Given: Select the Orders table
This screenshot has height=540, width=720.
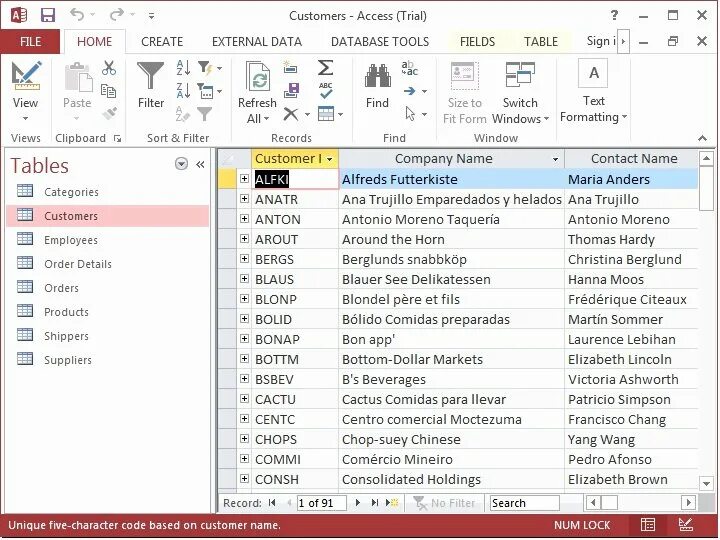Looking at the screenshot, I should point(108,287).
